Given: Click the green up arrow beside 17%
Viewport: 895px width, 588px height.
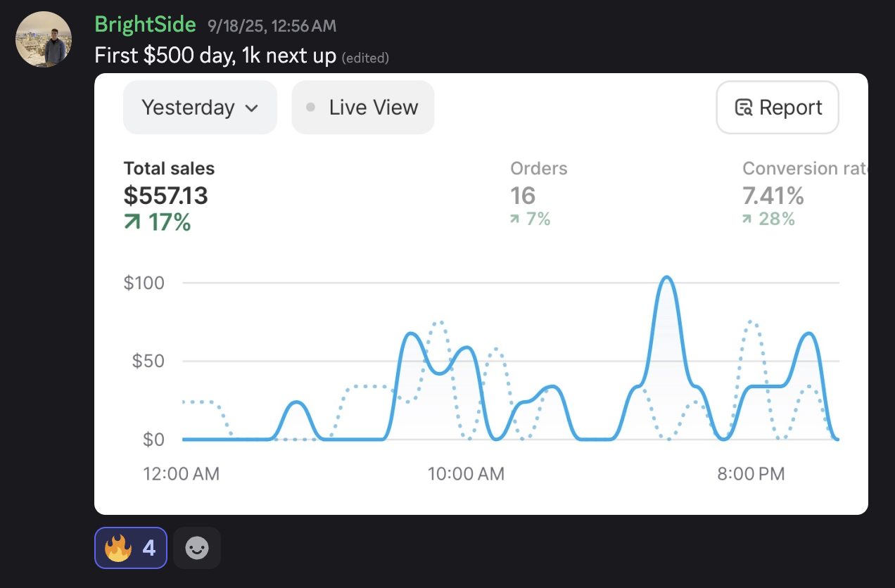Looking at the screenshot, I should [x=132, y=223].
